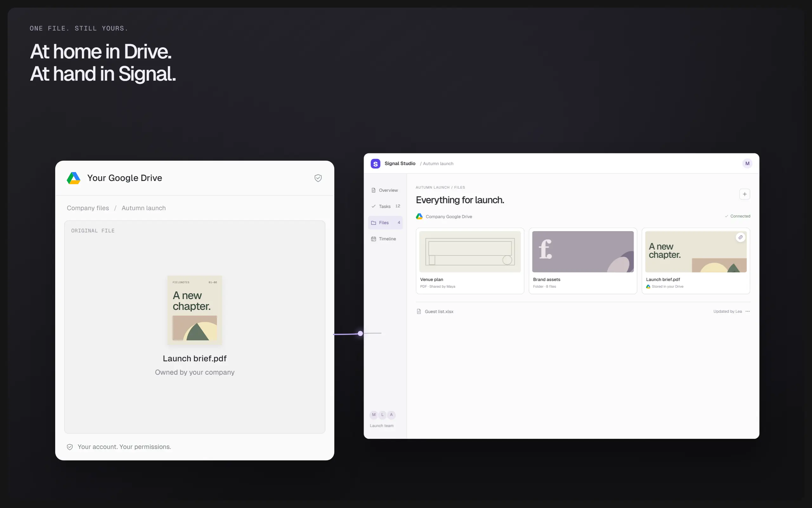Screen dimensions: 812x508
Task: Open the Brand assets folder thumbnail
Action: pyautogui.click(x=583, y=252)
